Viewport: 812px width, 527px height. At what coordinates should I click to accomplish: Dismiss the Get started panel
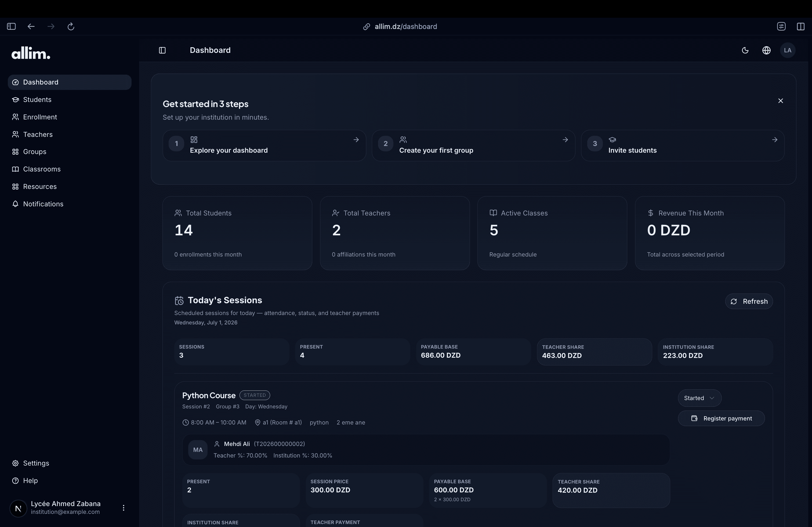[x=780, y=101]
